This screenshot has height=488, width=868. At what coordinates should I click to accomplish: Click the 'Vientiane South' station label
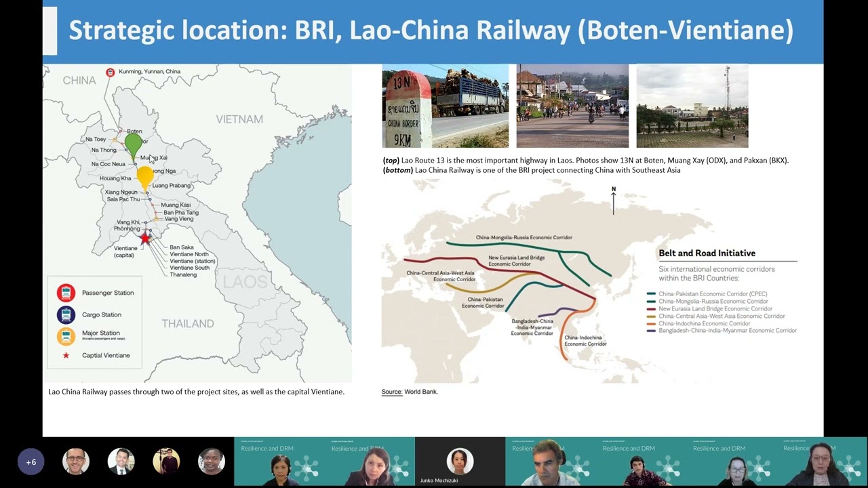coord(190,268)
